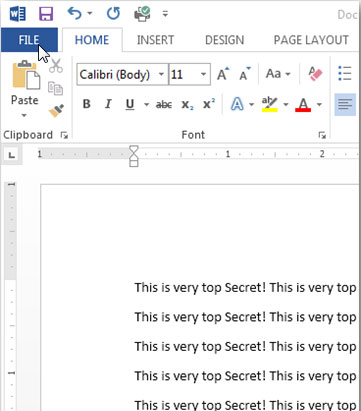The width and height of the screenshot is (361, 411).
Task: Expand the font size 11 dropdown
Action: 203,74
